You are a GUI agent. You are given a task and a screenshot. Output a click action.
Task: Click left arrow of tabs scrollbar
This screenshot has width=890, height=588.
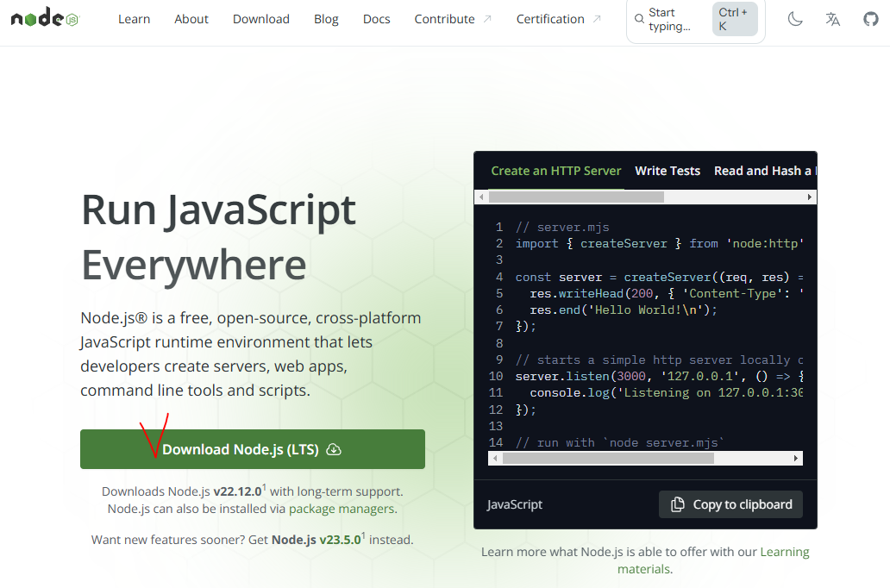pyautogui.click(x=481, y=197)
